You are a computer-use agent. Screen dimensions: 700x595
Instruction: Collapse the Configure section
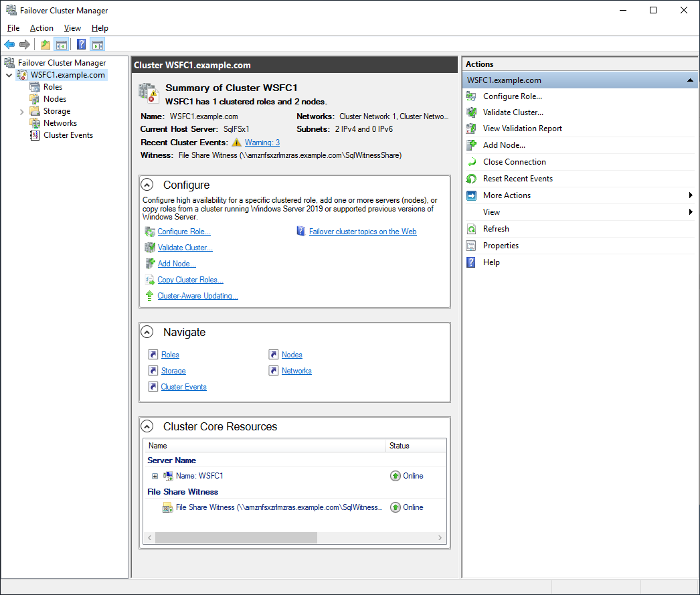(x=147, y=185)
